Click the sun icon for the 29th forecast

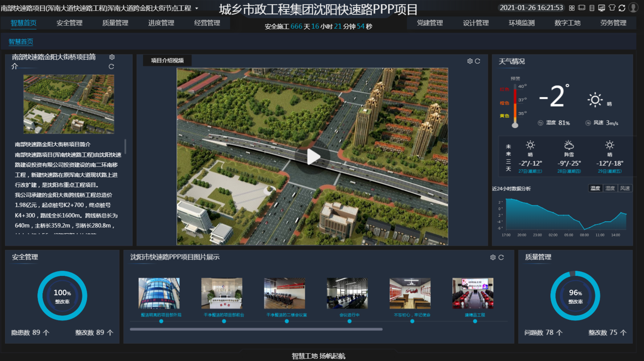pos(610,145)
